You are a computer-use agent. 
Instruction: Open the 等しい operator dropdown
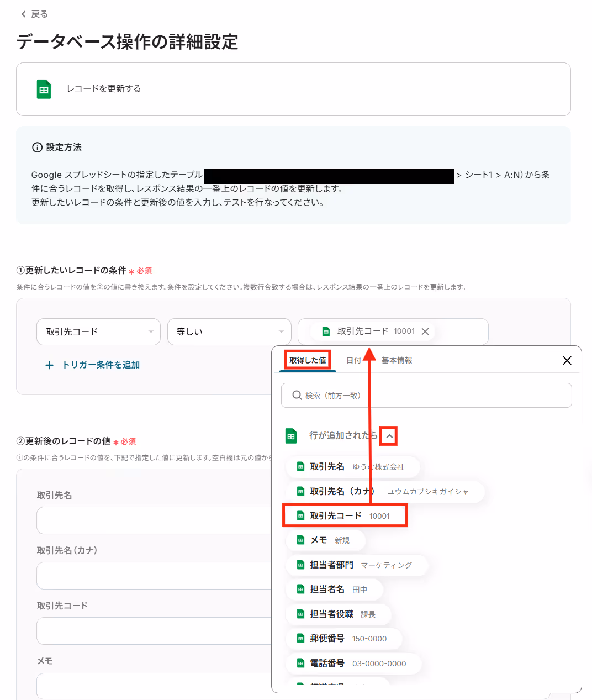tap(229, 331)
